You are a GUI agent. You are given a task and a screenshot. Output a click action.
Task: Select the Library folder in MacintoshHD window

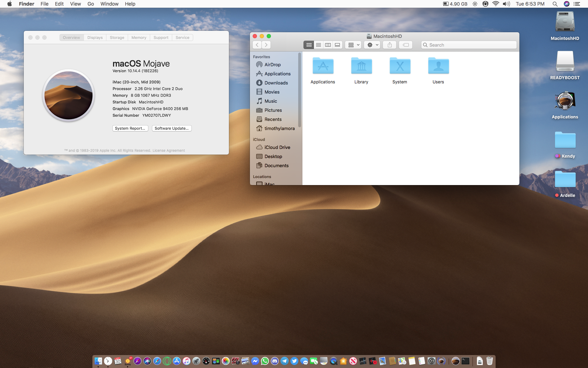[361, 70]
